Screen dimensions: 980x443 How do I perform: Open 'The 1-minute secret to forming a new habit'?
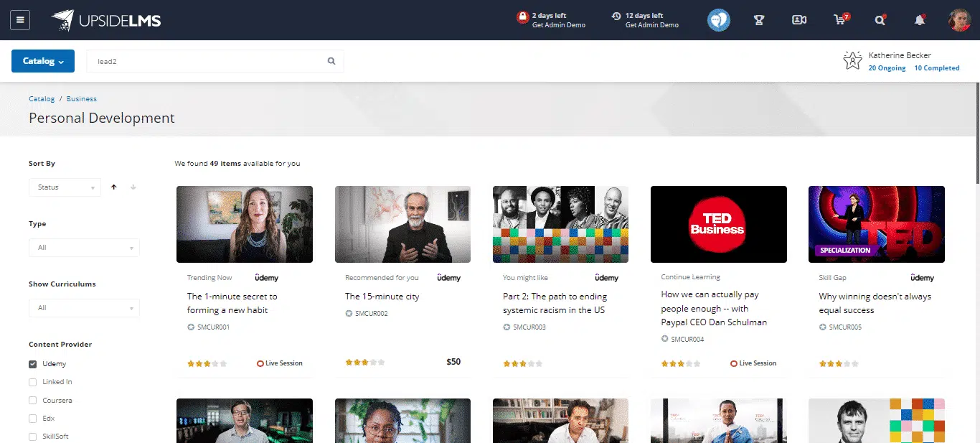(232, 303)
